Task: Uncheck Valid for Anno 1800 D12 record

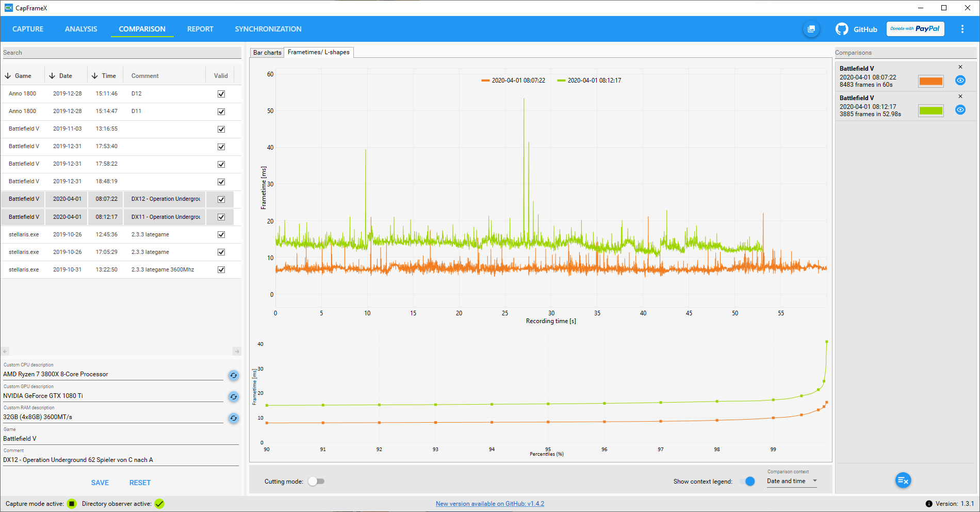Action: point(221,94)
